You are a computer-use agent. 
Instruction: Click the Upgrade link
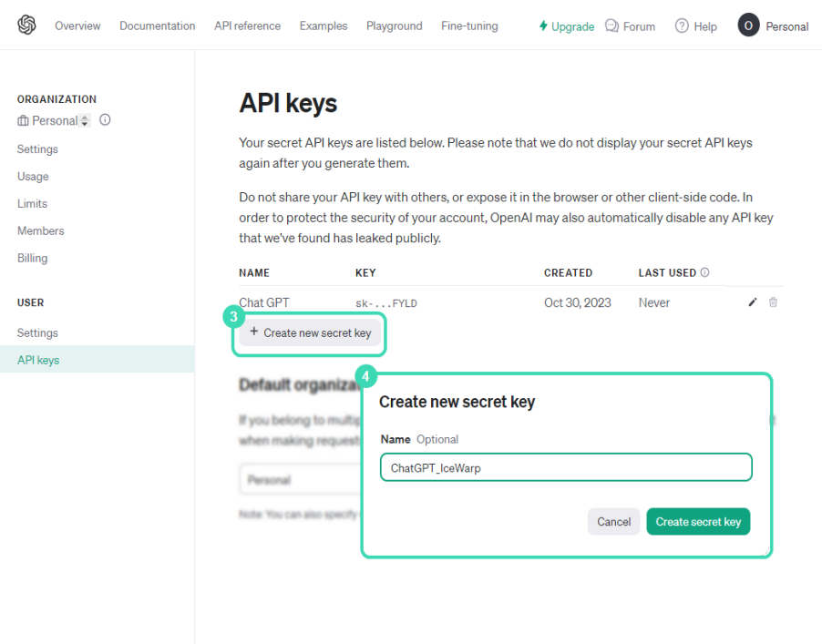(x=567, y=26)
